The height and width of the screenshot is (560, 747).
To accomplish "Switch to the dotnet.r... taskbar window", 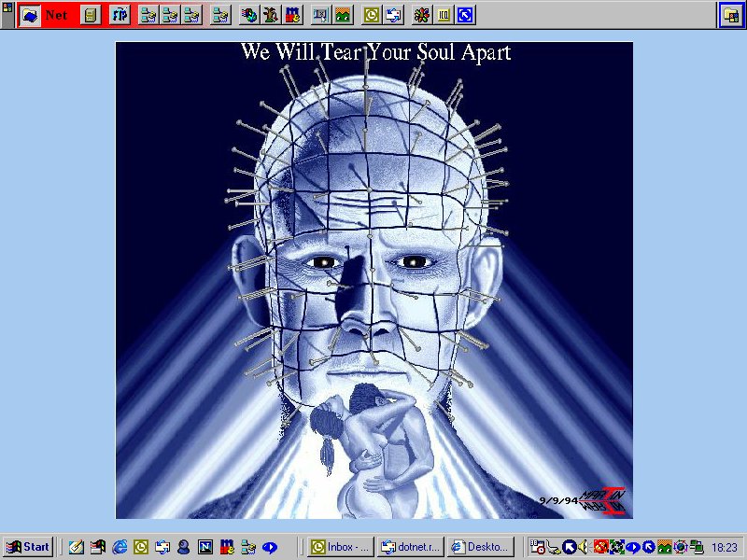I will click(x=409, y=547).
